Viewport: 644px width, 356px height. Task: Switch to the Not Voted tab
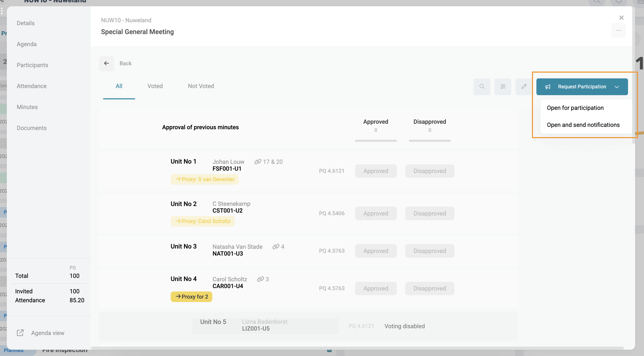(201, 86)
